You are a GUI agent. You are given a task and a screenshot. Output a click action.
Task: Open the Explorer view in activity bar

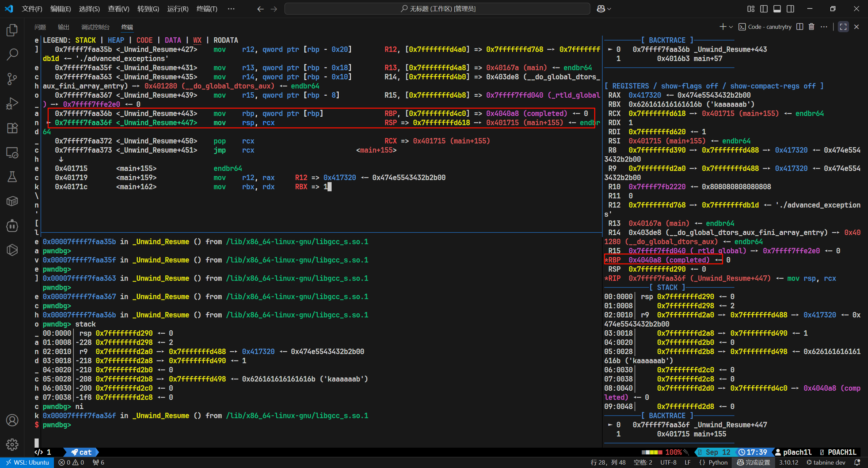(12, 30)
